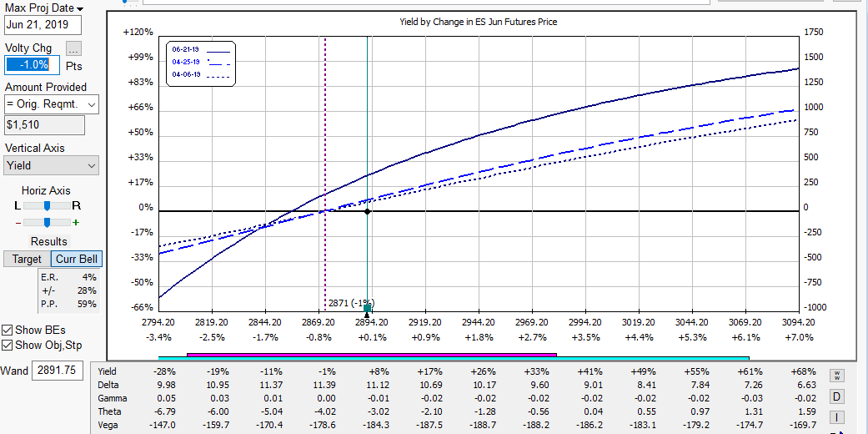This screenshot has width=868, height=434.
Task: Click the Jun 21, 2019 date field
Action: click(x=43, y=26)
